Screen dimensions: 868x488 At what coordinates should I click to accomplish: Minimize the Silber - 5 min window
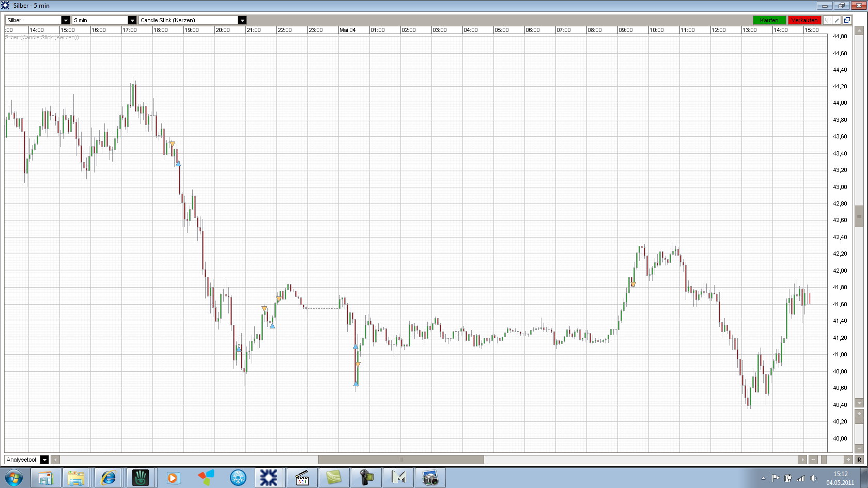[824, 6]
